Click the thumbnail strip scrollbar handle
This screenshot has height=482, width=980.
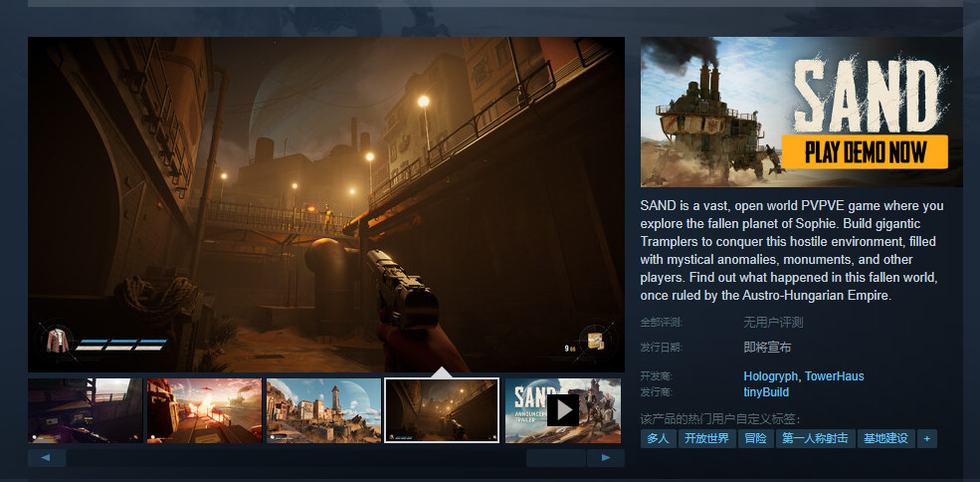[555, 458]
